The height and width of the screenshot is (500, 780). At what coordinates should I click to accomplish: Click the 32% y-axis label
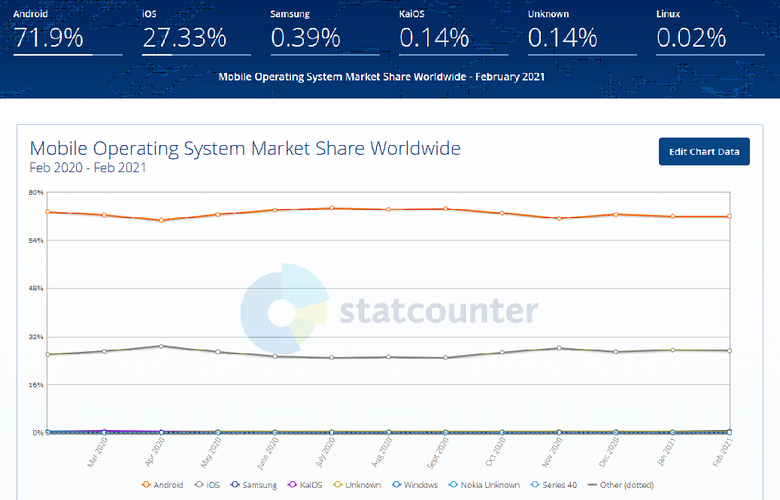(36, 337)
